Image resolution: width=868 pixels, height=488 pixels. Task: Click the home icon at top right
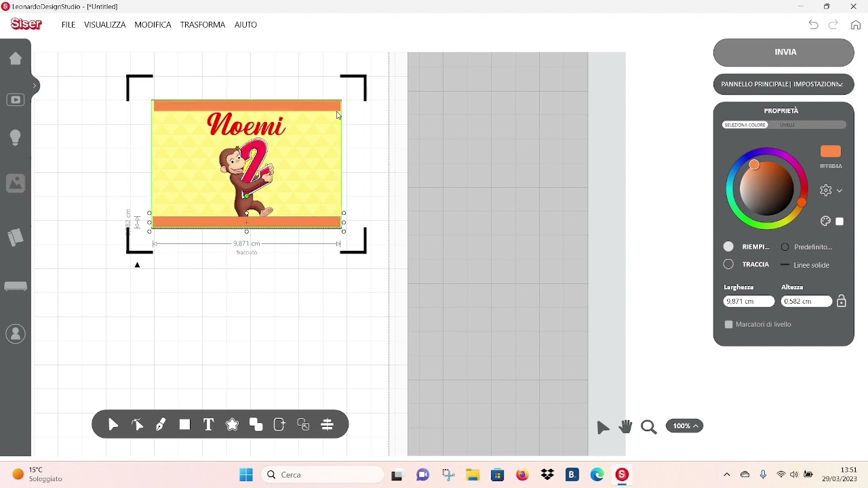point(856,25)
